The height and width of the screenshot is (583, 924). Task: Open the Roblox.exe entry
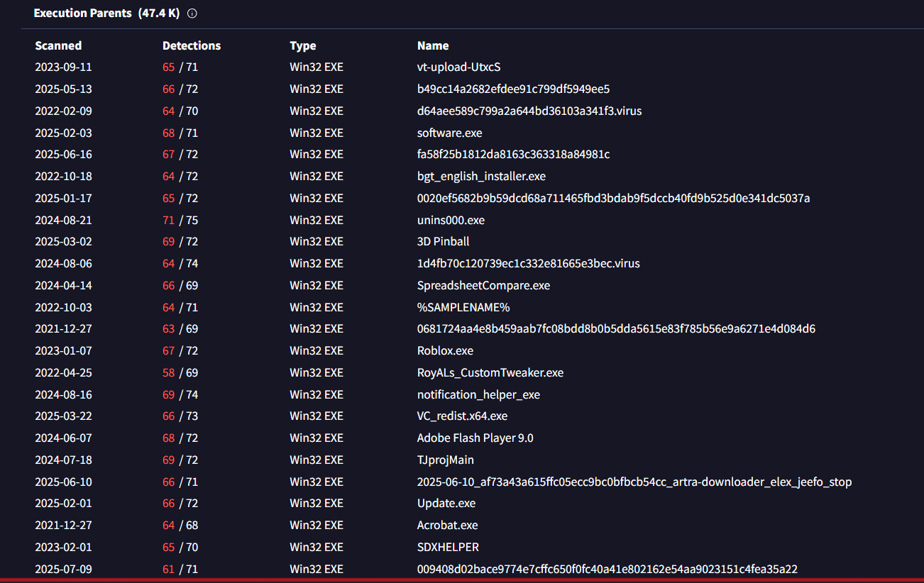point(445,351)
